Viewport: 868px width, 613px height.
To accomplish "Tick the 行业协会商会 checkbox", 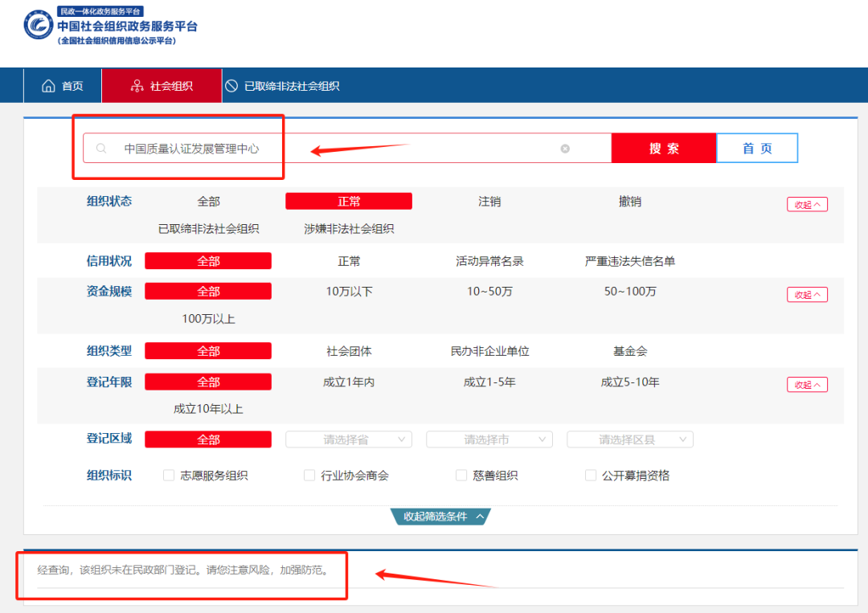I will coord(309,476).
